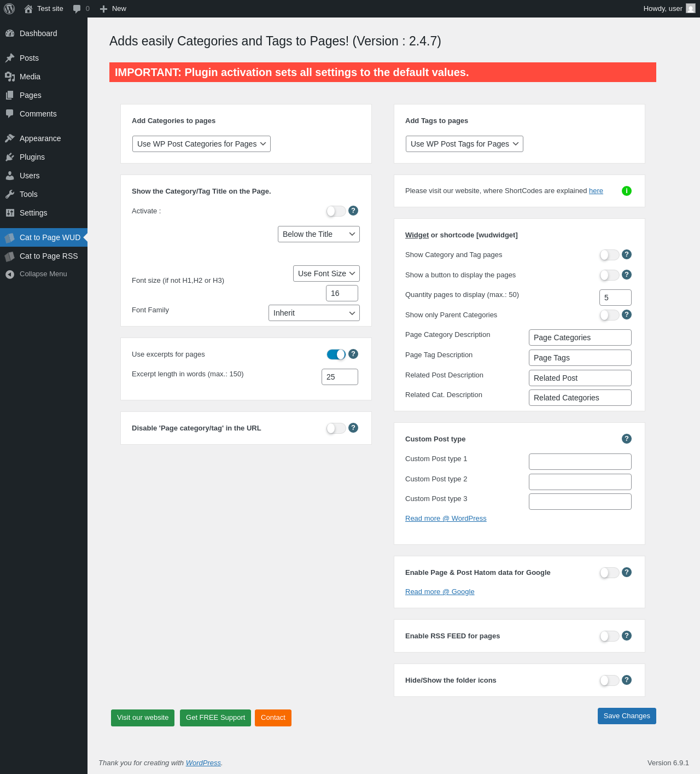Click the Collapse Menu arrow icon
This screenshot has width=700, height=774.
point(10,275)
